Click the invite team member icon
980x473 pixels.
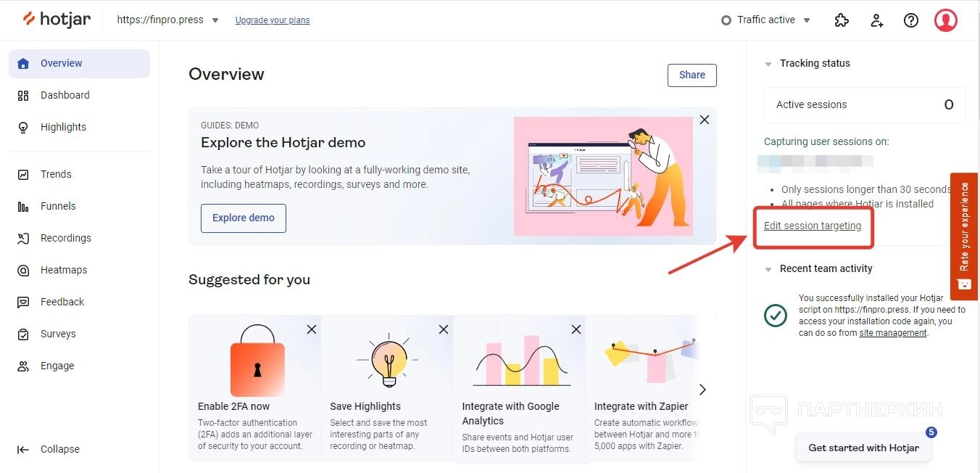point(876,20)
